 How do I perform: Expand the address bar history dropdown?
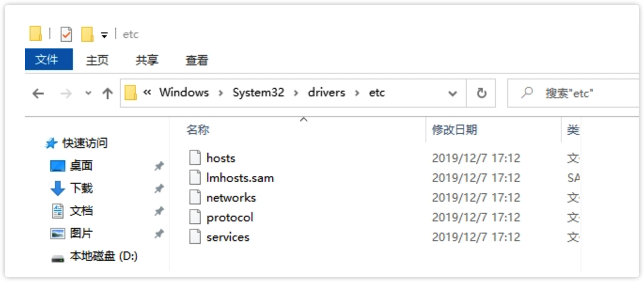point(453,93)
